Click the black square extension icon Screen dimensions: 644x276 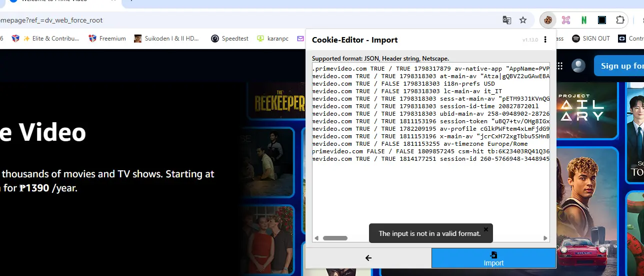pyautogui.click(x=602, y=20)
